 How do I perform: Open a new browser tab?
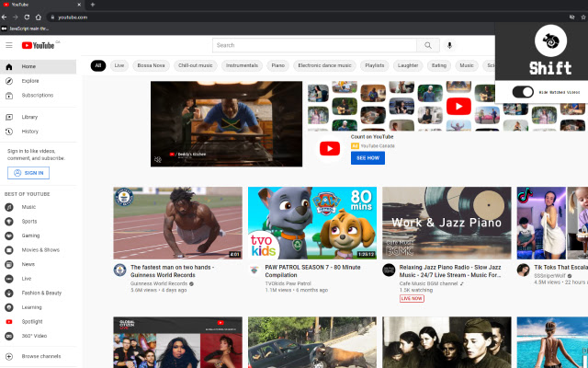pyautogui.click(x=92, y=5)
